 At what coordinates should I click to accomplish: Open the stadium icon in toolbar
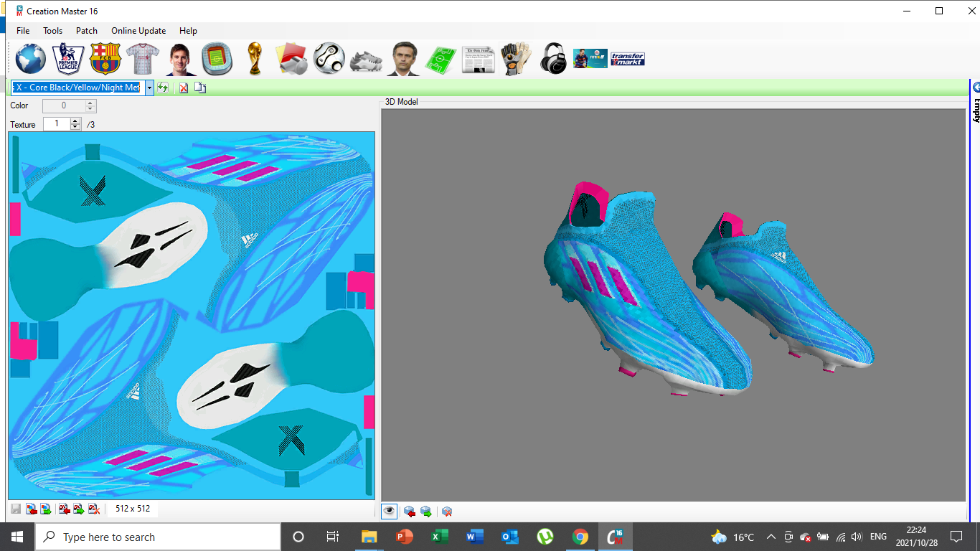217,59
